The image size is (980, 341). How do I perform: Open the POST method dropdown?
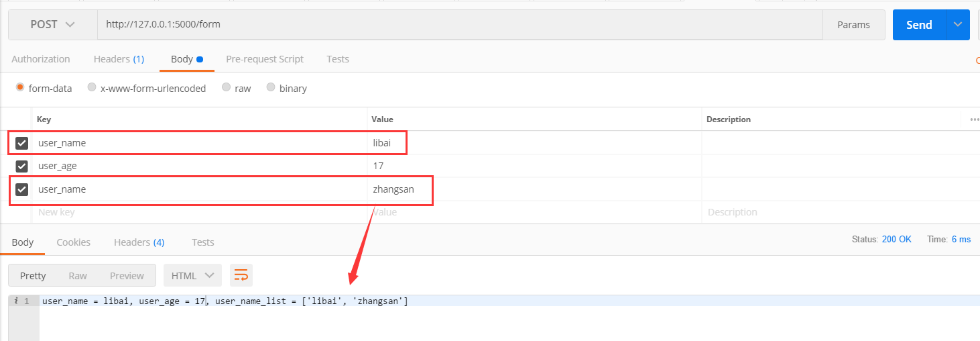point(53,24)
